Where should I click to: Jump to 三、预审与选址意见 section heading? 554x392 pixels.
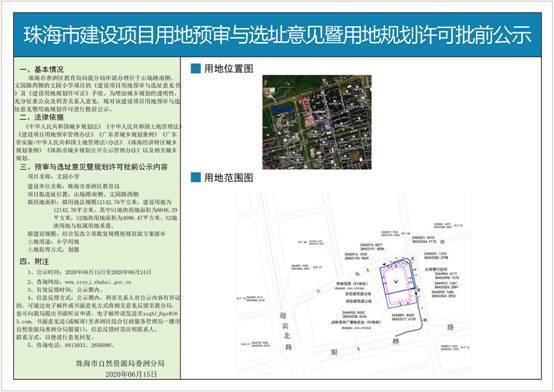click(94, 167)
